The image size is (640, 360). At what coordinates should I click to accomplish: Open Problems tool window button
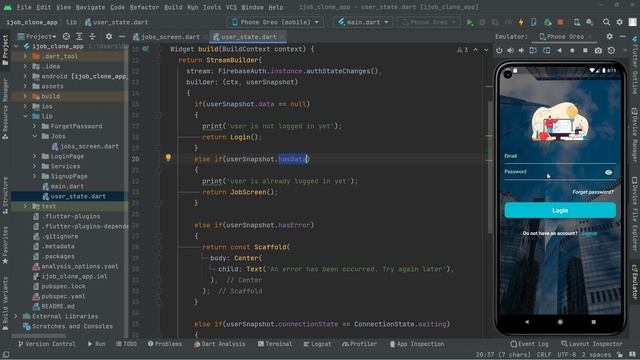tap(165, 344)
